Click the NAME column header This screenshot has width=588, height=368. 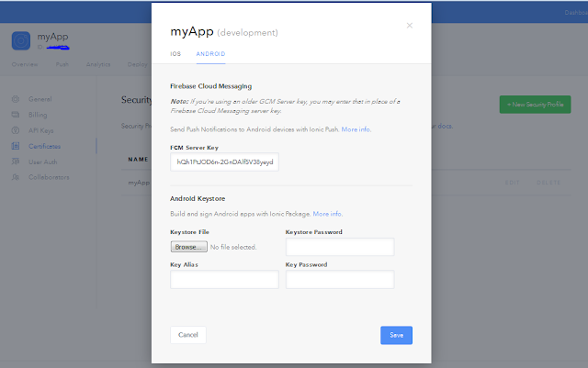point(138,160)
